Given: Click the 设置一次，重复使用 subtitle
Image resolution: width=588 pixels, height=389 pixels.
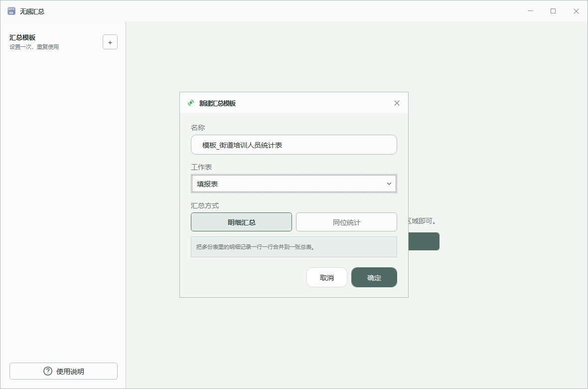Looking at the screenshot, I should 34,47.
